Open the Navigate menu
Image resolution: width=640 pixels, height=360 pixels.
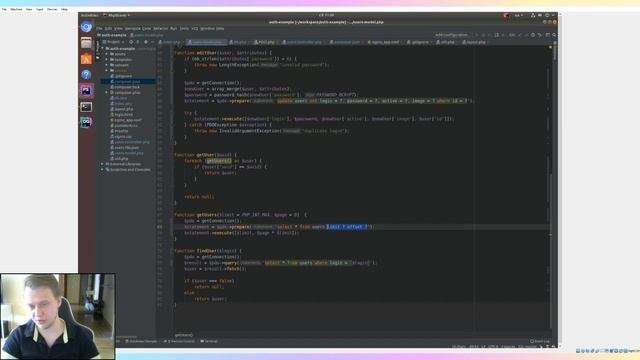pos(133,29)
